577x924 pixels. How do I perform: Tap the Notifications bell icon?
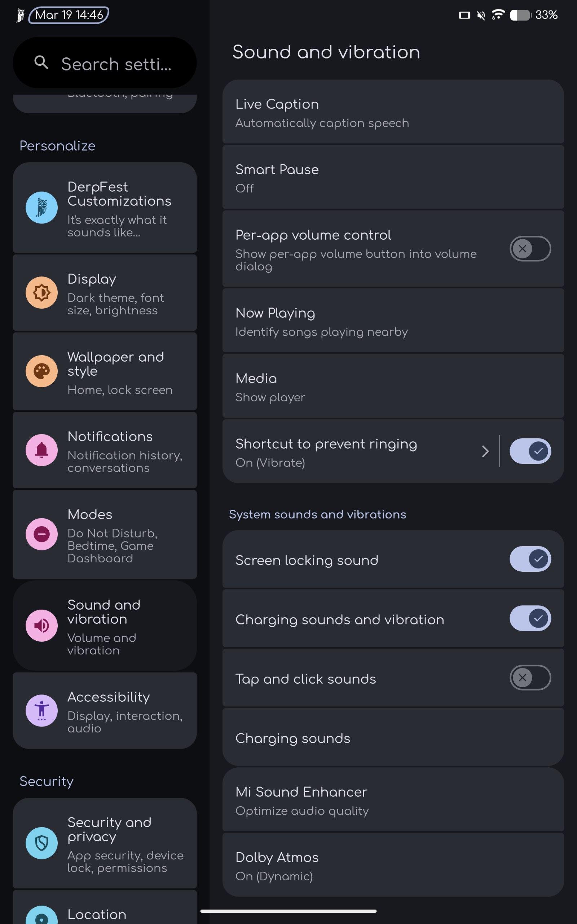[x=41, y=450]
